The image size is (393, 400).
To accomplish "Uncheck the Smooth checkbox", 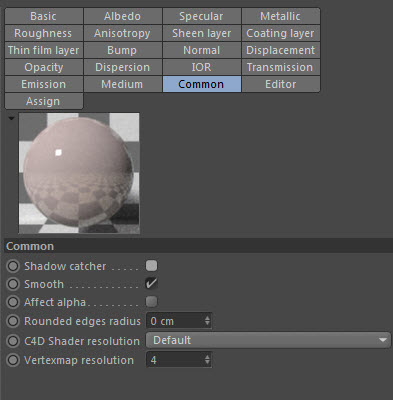I will pyautogui.click(x=151, y=284).
